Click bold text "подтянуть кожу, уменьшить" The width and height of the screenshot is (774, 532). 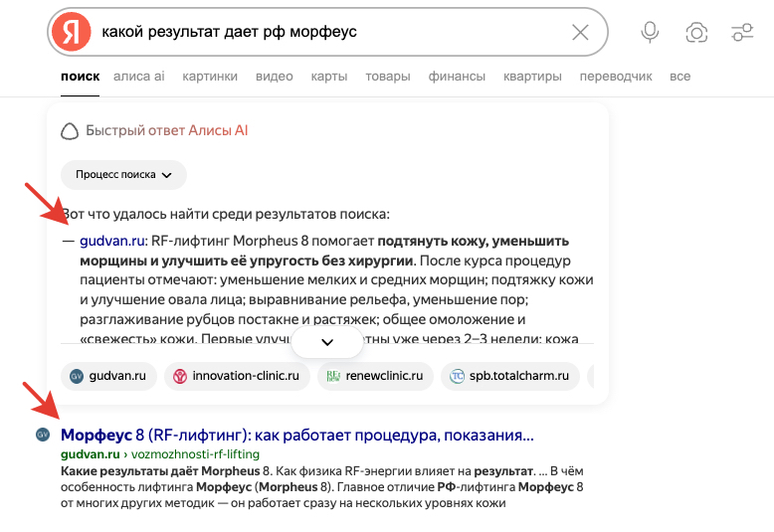[x=473, y=241]
